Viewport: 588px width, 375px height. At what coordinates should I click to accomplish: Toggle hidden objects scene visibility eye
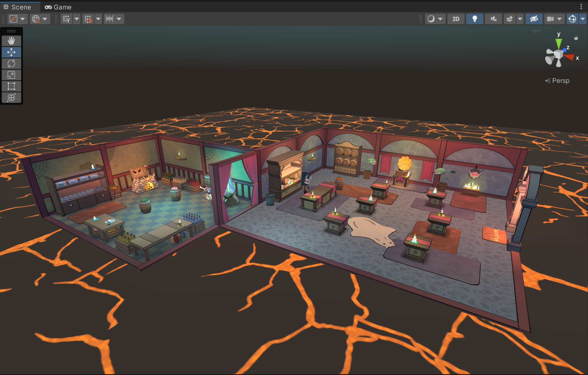[534, 19]
